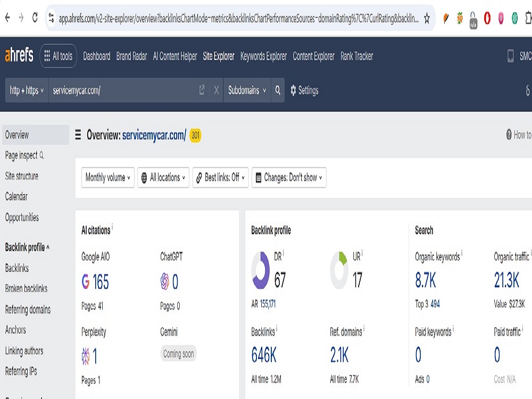The height and width of the screenshot is (399, 532).
Task: Open Site structure in the sidebar
Action: [22, 176]
